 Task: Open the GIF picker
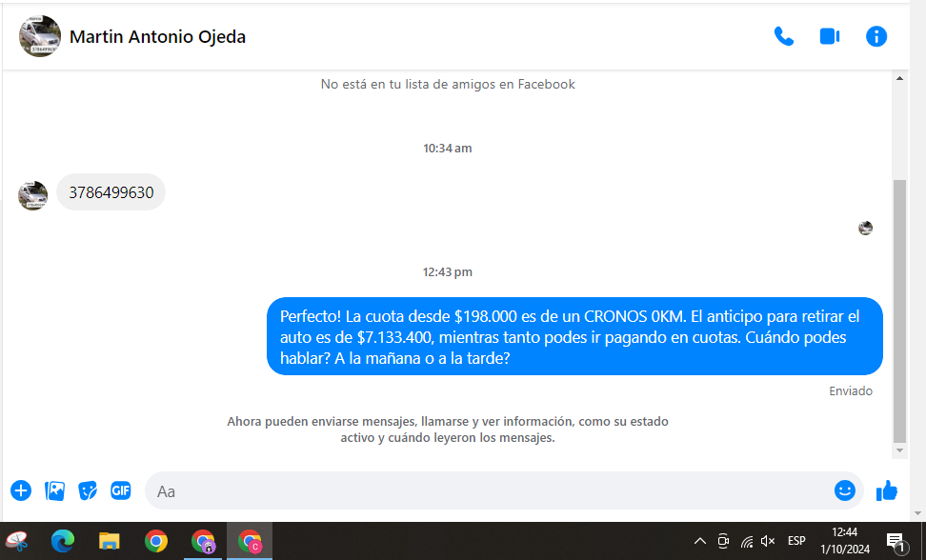tap(120, 490)
